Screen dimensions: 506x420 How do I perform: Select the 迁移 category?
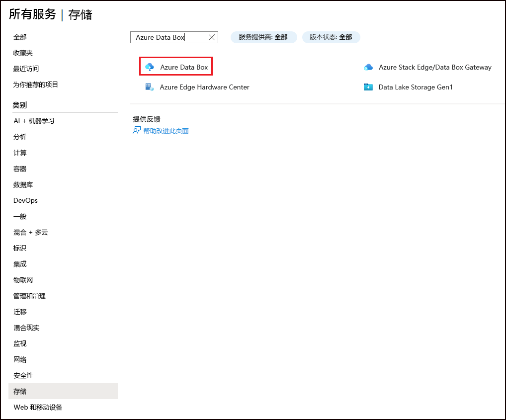(x=20, y=312)
